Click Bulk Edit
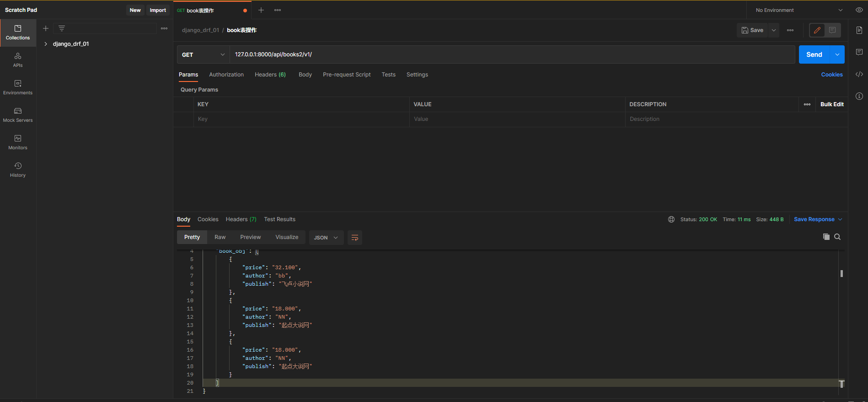The width and height of the screenshot is (868, 402). [832, 104]
